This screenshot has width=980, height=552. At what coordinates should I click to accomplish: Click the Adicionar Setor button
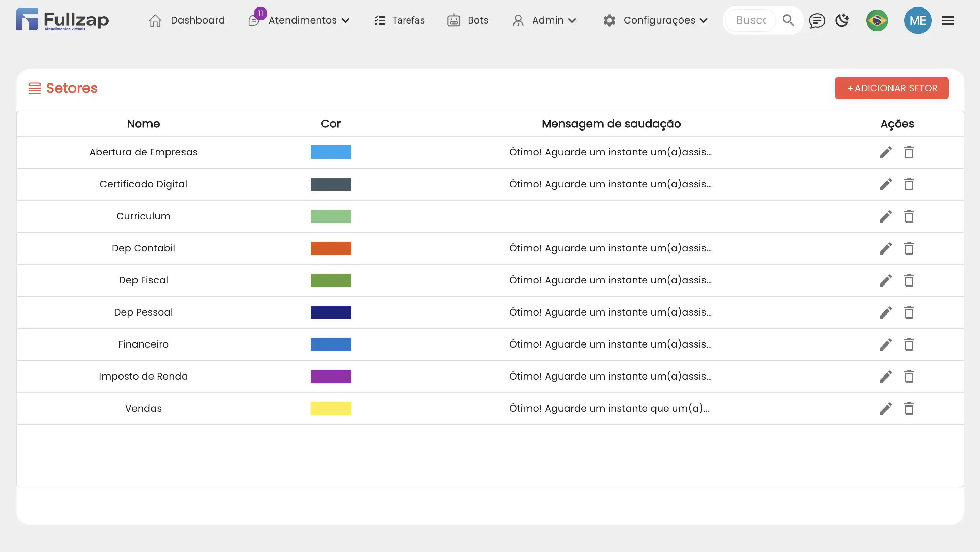tap(891, 88)
